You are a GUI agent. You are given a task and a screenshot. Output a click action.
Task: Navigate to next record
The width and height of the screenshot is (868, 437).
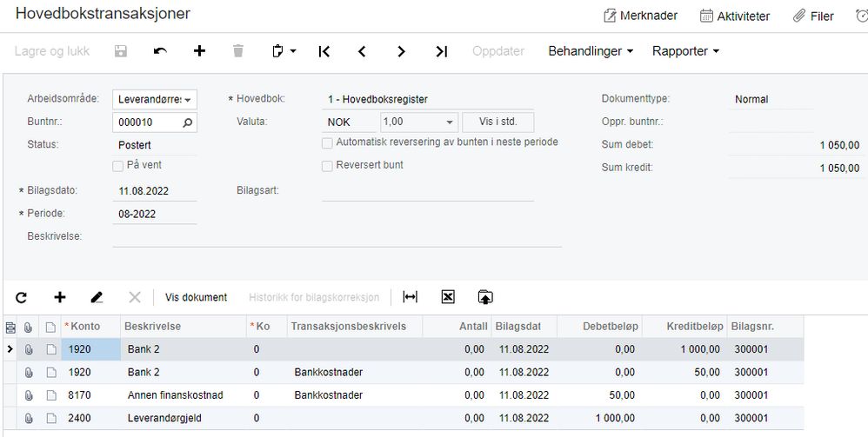[401, 51]
